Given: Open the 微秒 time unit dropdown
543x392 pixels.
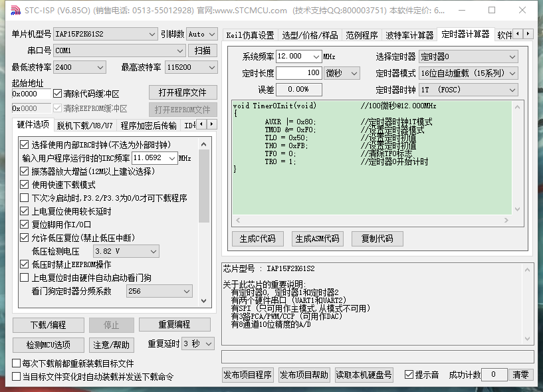Looking at the screenshot, I should [342, 73].
